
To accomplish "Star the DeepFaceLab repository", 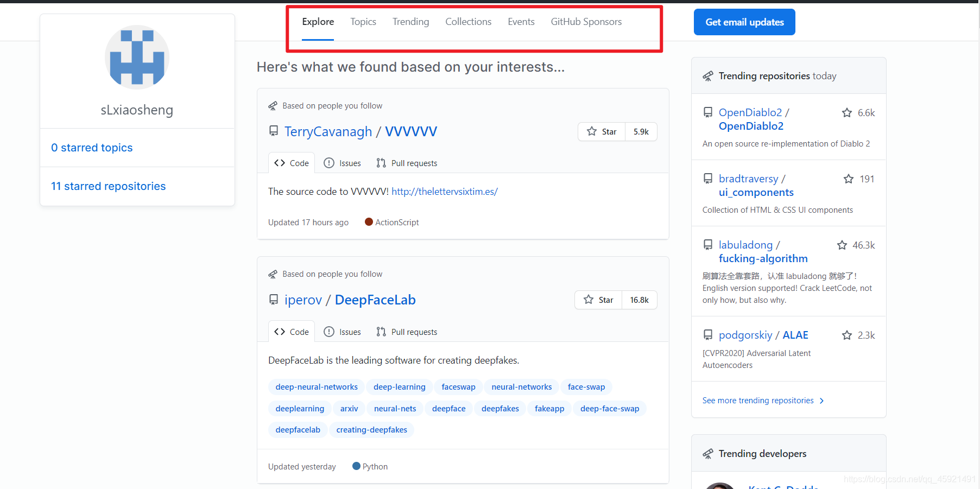I will (598, 300).
